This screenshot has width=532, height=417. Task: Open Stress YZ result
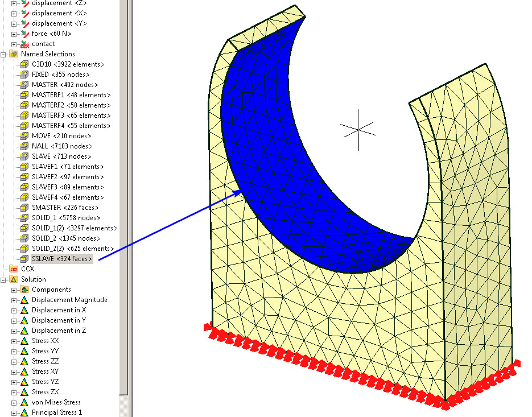pyautogui.click(x=45, y=382)
